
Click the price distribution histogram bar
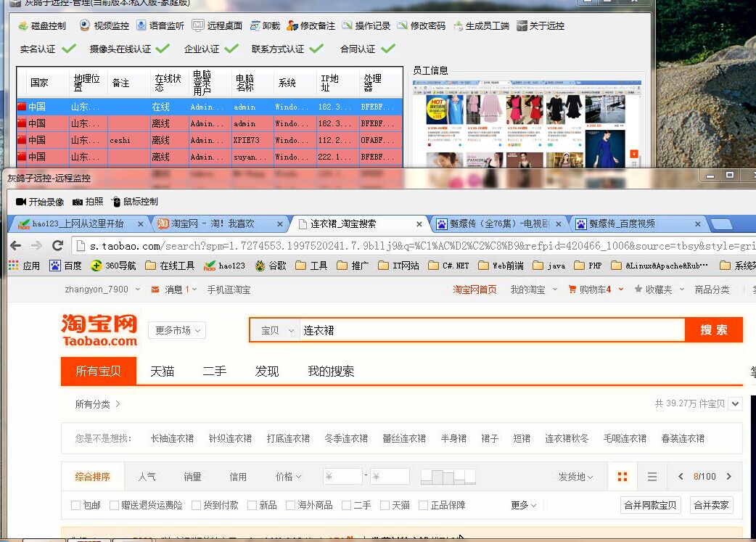pos(448,477)
